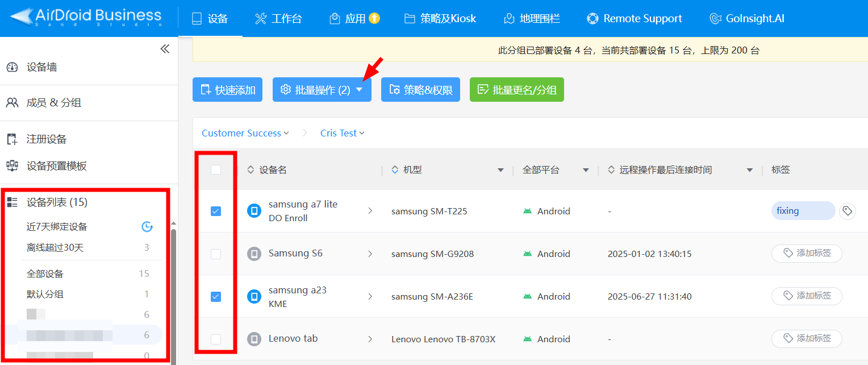Screen dimensions: 868x365
Task: Add a tag to samsung a23
Action: coord(807,296)
